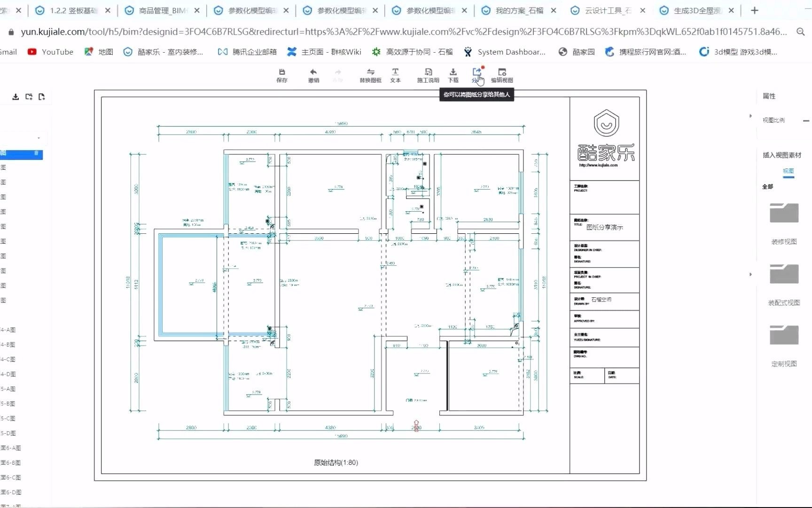
Task: Click the 视图比例 property label
Action: coord(773,120)
